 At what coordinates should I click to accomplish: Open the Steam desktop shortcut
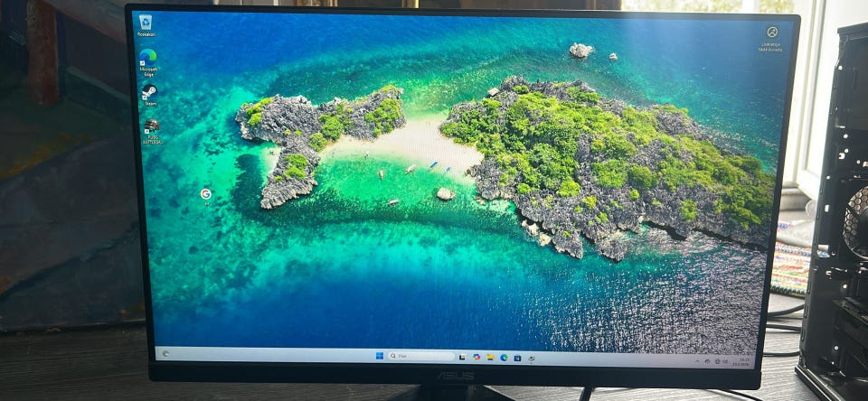coord(149,94)
